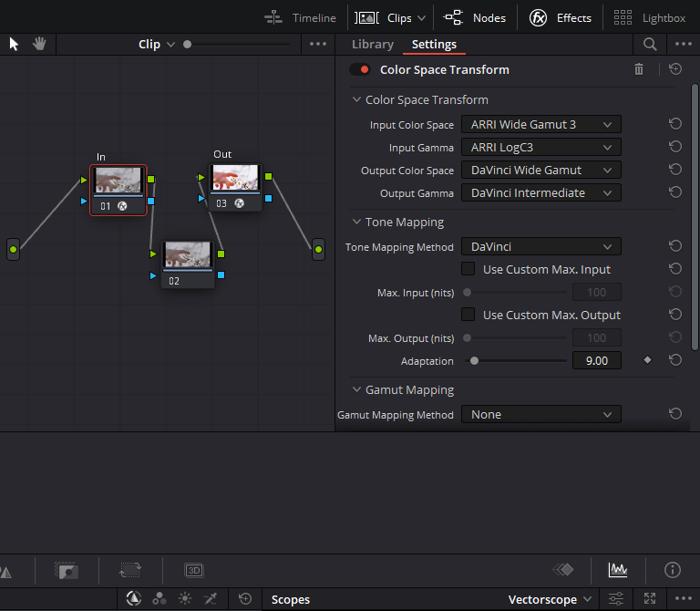The image size is (700, 611).
Task: Open the Scopes palette icon
Action: (618, 569)
